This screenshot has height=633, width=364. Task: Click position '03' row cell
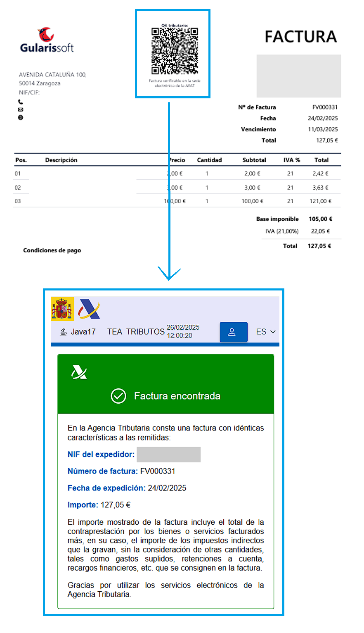(x=18, y=201)
